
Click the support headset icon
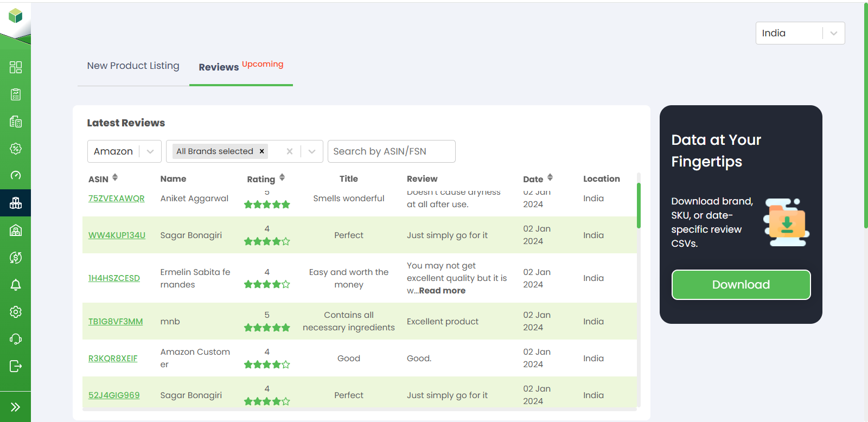pyautogui.click(x=16, y=339)
